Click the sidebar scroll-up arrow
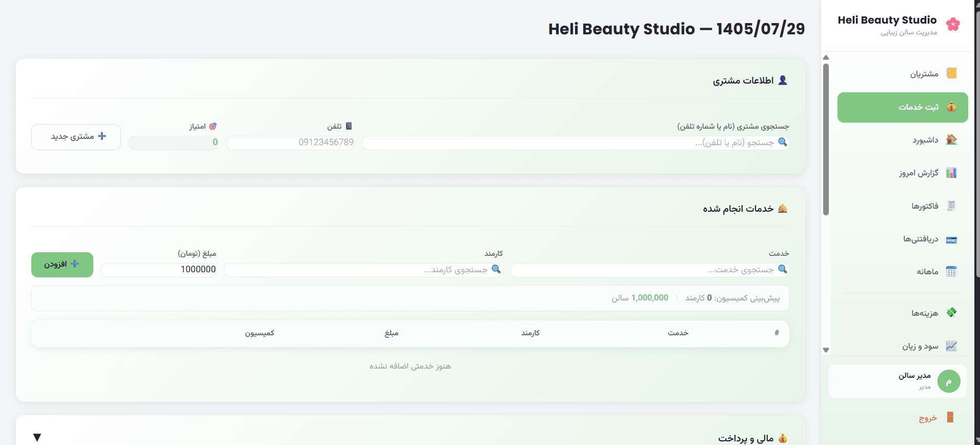The image size is (980, 445). 826,57
